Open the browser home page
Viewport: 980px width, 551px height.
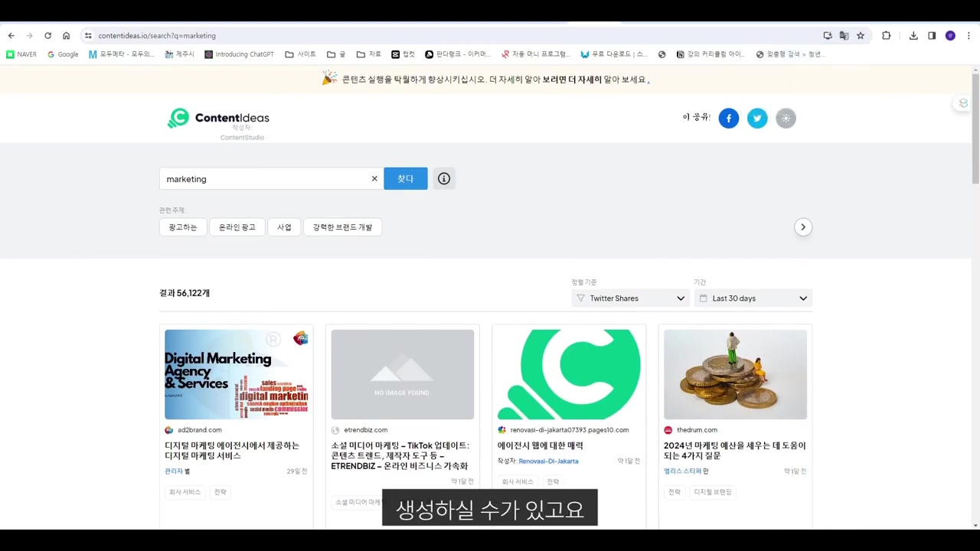pyautogui.click(x=66, y=35)
